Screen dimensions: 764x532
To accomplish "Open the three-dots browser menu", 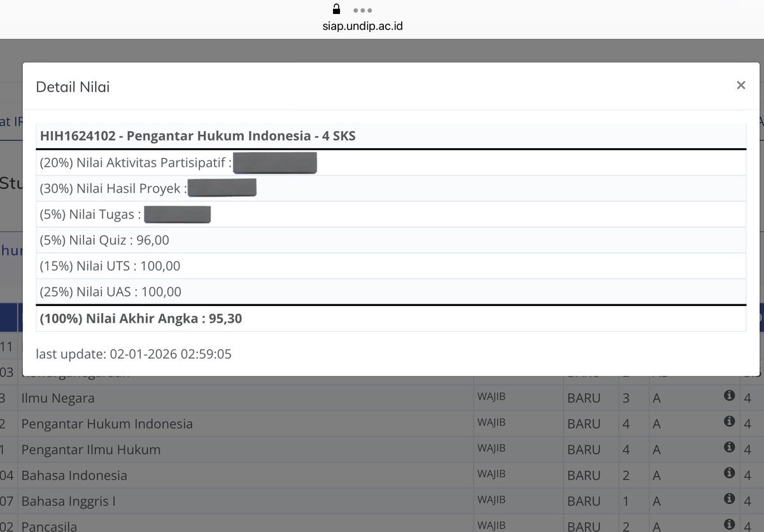I will (362, 10).
